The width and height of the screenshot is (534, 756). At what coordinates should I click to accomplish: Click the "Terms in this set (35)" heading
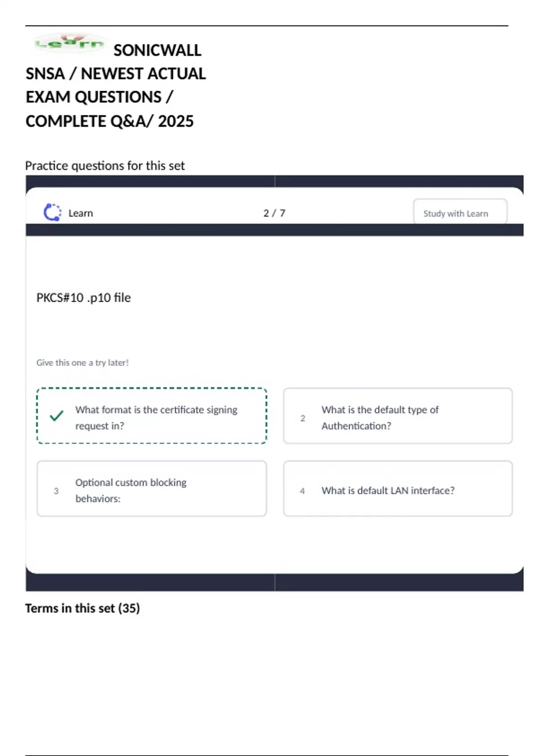(x=82, y=608)
